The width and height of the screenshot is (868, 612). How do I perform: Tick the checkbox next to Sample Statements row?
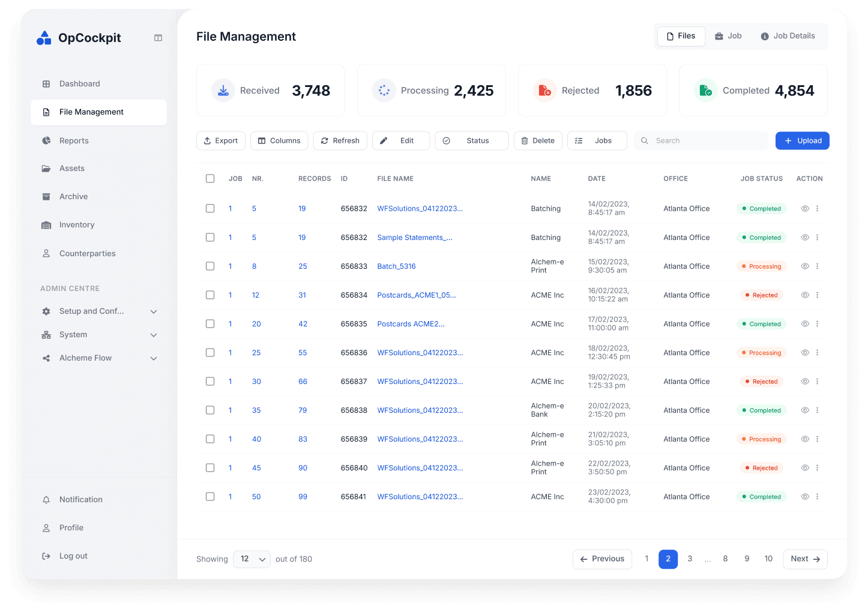coord(210,237)
